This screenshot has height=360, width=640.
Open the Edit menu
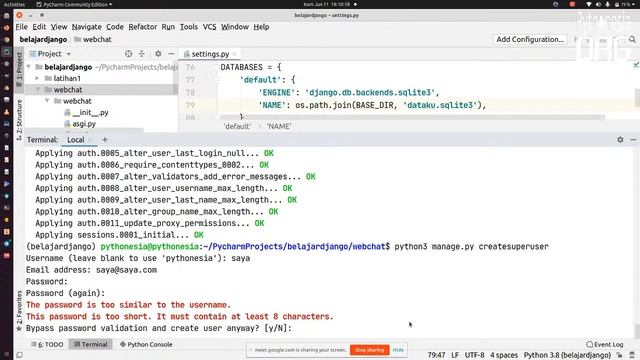pyautogui.click(x=39, y=27)
